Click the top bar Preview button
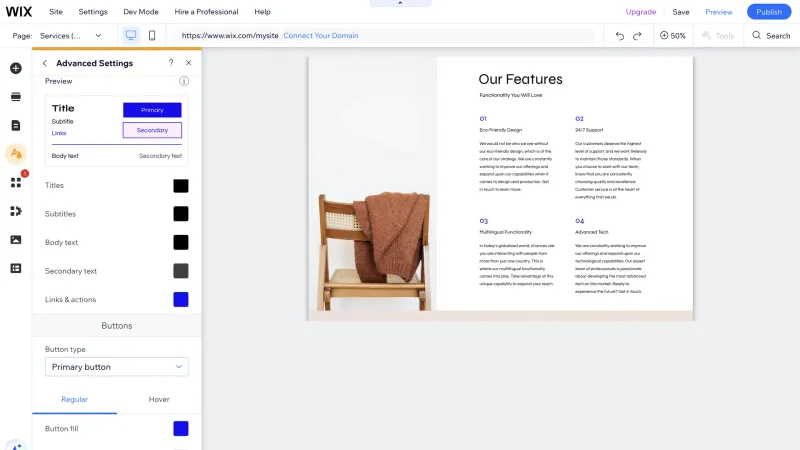This screenshot has height=450, width=800. [718, 12]
